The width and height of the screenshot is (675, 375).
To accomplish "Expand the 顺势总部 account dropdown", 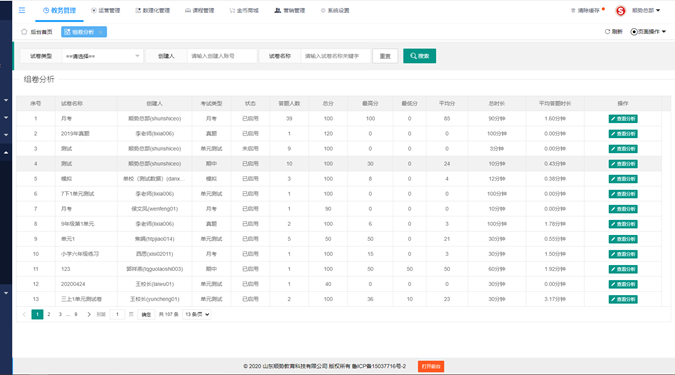I will [646, 10].
